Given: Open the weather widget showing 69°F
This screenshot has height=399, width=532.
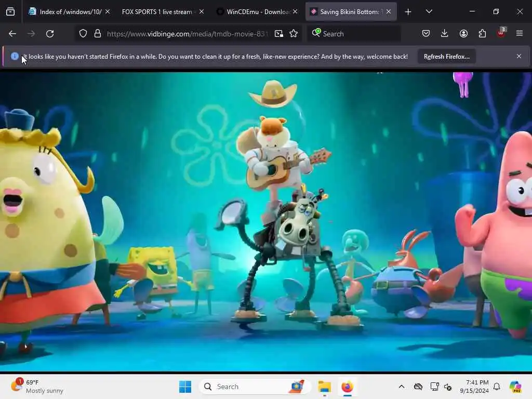Looking at the screenshot, I should click(37, 387).
